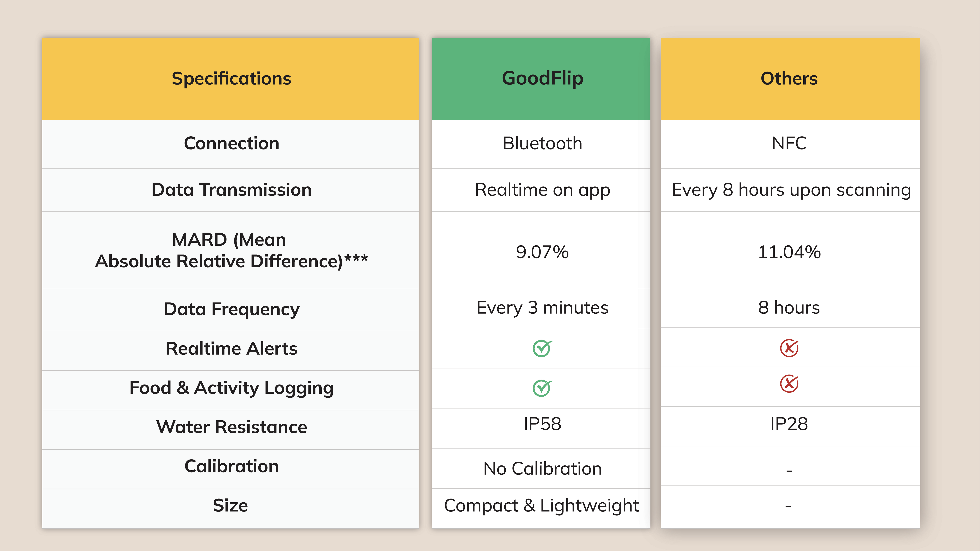Click the green check icon for Realtime Alerts
The width and height of the screenshot is (980, 551).
542,348
